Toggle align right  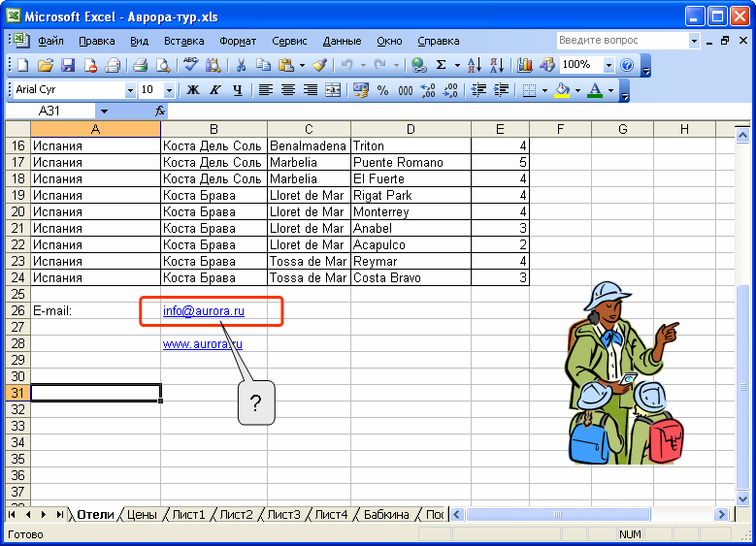click(310, 90)
